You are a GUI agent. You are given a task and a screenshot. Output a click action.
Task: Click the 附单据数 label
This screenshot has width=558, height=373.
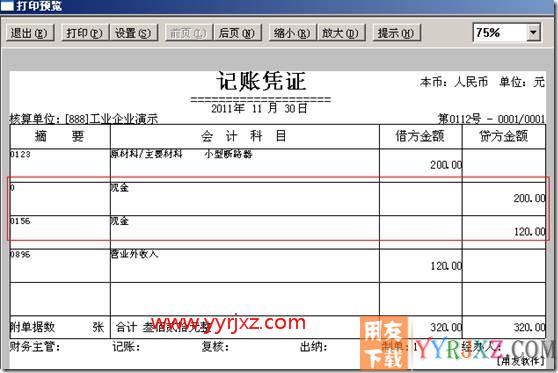32,327
